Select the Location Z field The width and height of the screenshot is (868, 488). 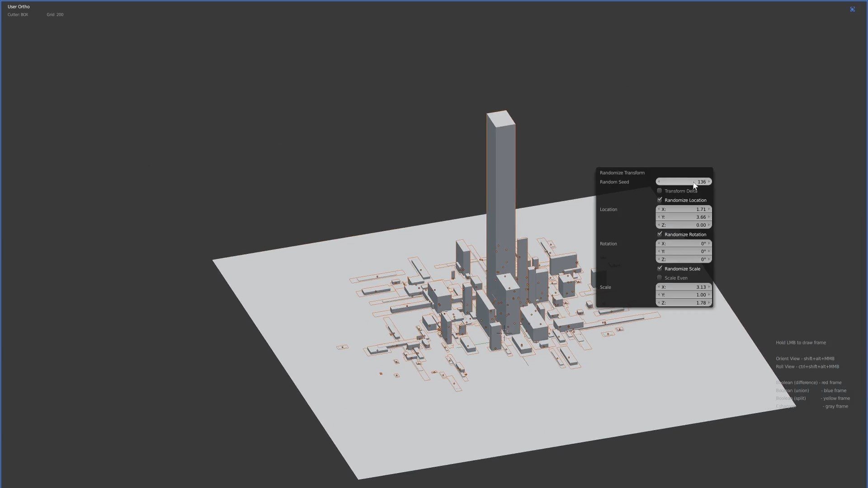[x=684, y=225]
